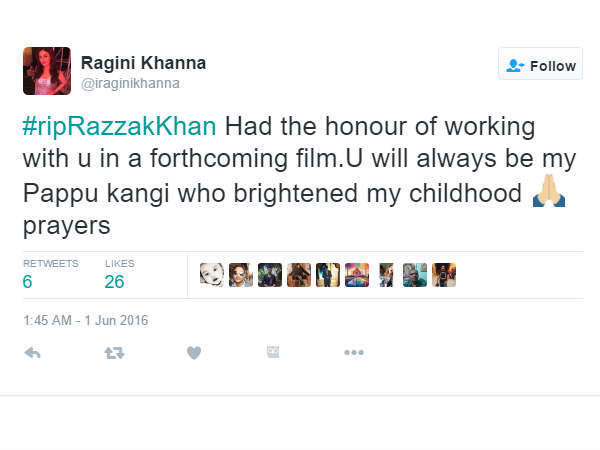View the 6 retweets list

pos(28,282)
